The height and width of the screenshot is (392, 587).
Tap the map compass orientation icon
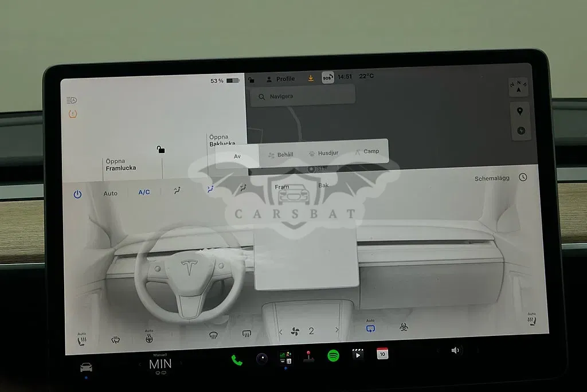click(x=518, y=86)
